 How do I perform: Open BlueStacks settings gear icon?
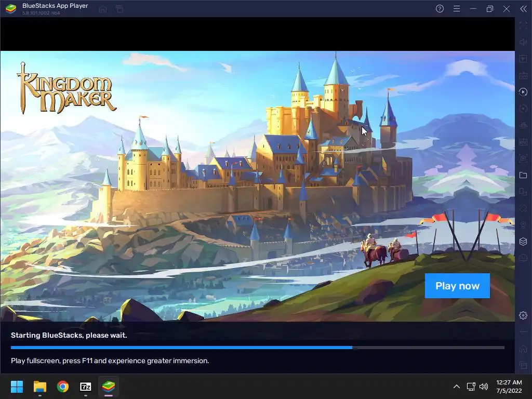(x=523, y=315)
